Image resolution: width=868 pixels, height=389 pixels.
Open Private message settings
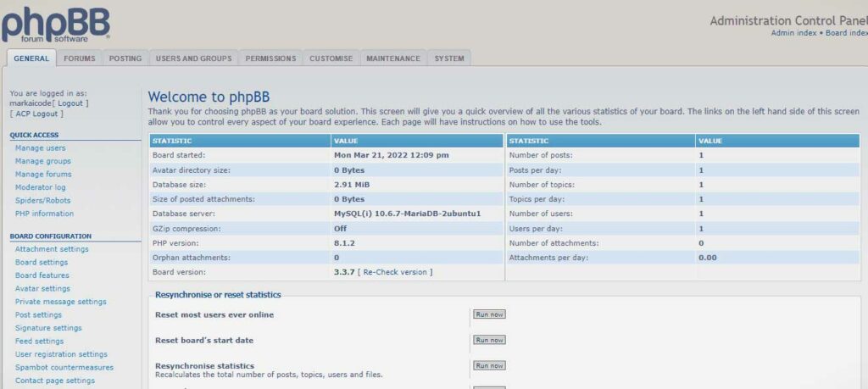click(x=61, y=302)
